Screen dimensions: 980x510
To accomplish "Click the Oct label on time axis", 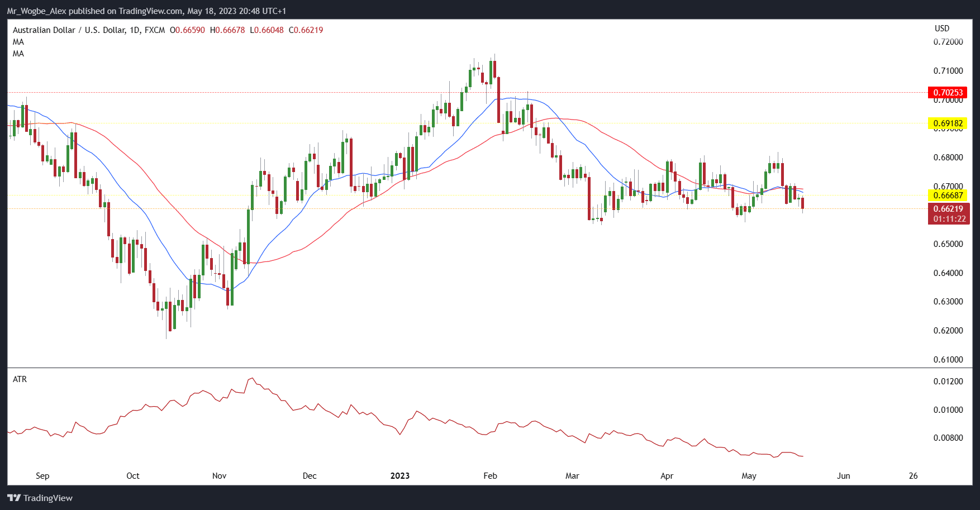I will pos(133,476).
